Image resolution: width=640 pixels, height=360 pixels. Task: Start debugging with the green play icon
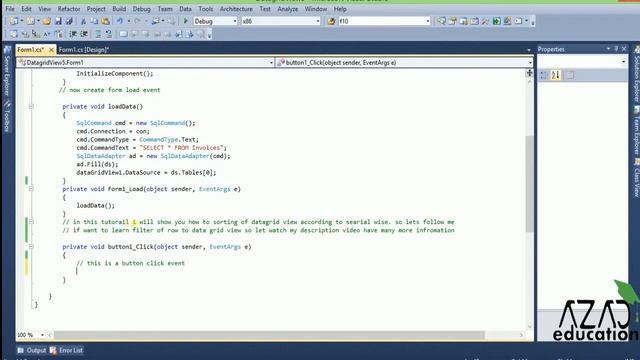[x=186, y=21]
